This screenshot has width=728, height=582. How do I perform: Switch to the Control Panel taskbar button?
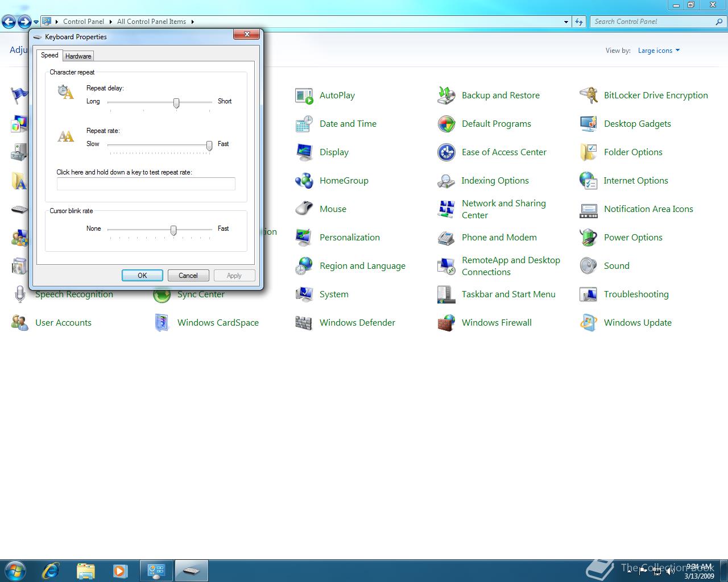[156, 570]
